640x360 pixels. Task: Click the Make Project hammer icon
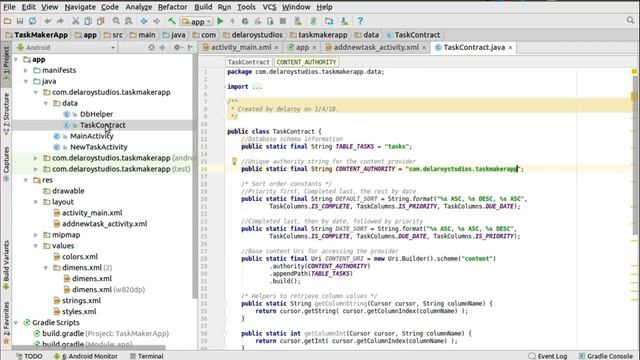[172, 21]
